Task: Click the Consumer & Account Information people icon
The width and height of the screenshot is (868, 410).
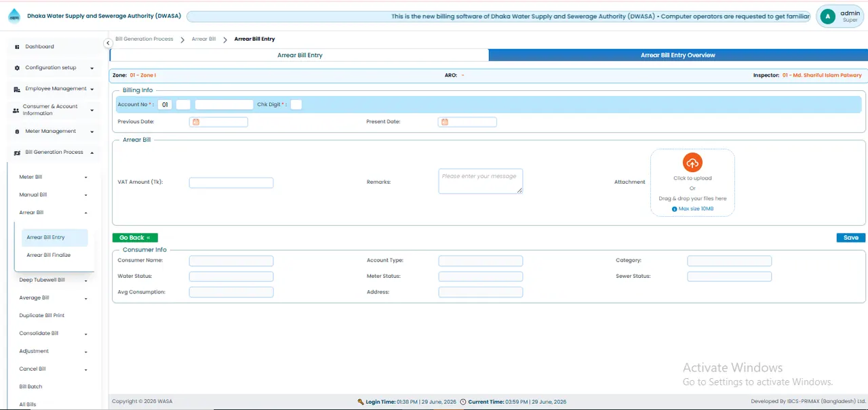Action: click(16, 110)
